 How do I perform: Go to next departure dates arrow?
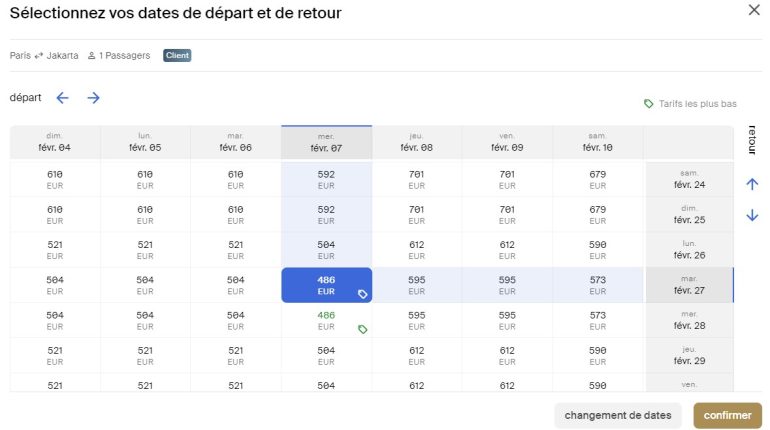tap(93, 98)
